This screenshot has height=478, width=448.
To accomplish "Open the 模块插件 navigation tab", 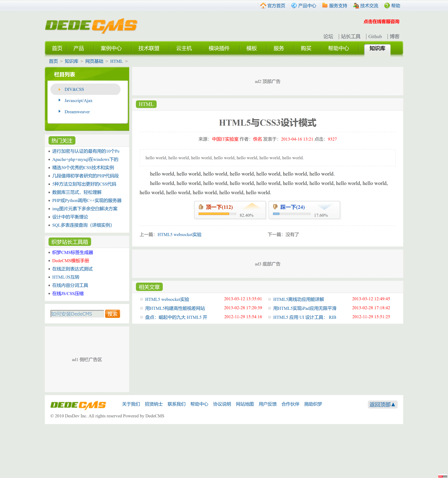I will pyautogui.click(x=219, y=48).
